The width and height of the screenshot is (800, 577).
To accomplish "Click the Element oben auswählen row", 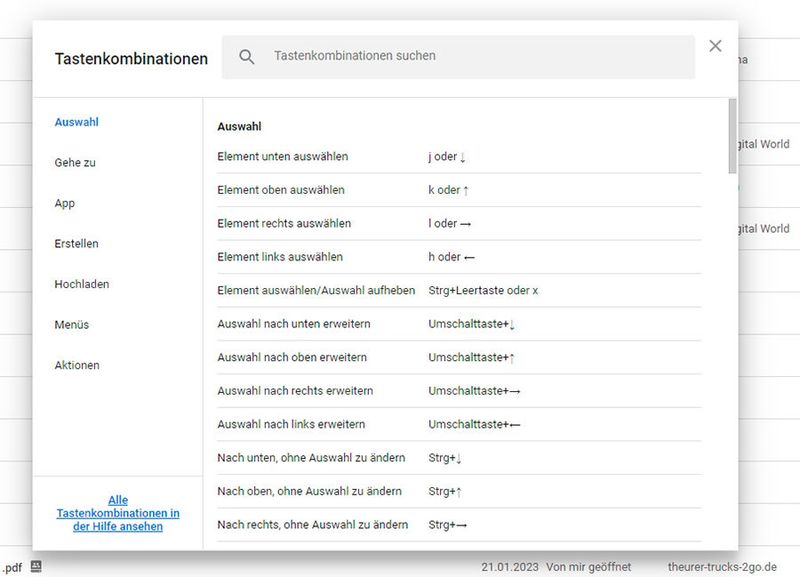I will click(x=459, y=190).
